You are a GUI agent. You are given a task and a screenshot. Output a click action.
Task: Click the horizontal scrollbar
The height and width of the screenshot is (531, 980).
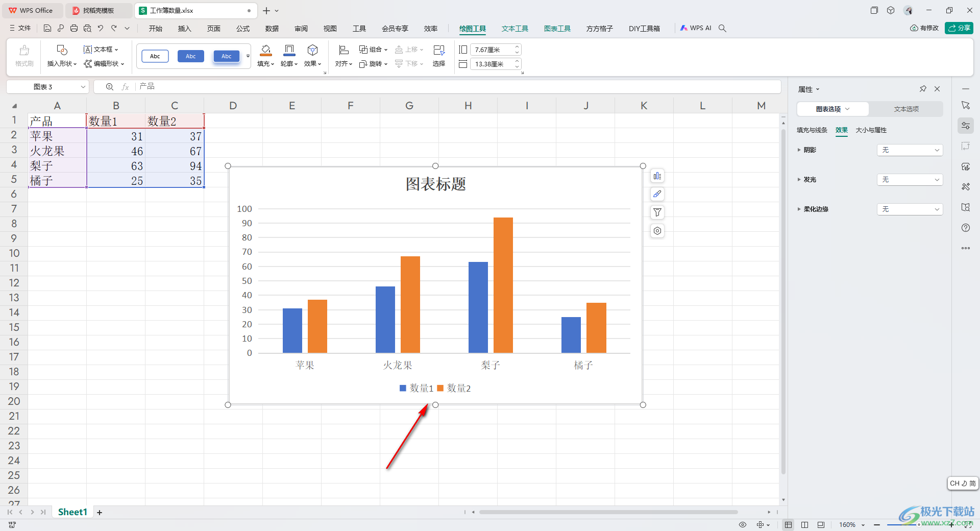tap(608, 512)
